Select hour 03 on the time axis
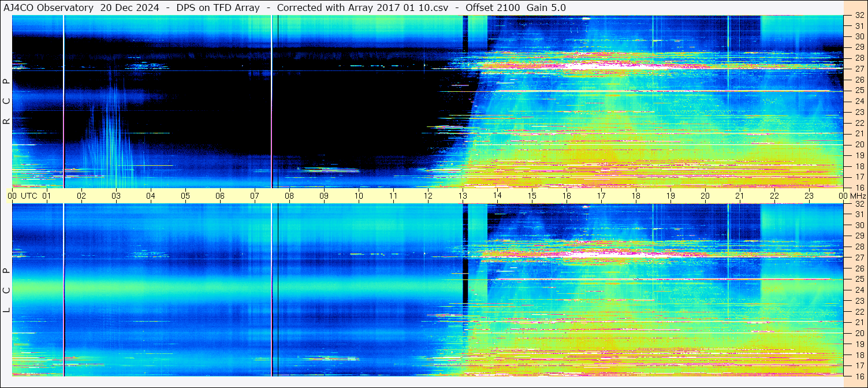 tap(116, 196)
